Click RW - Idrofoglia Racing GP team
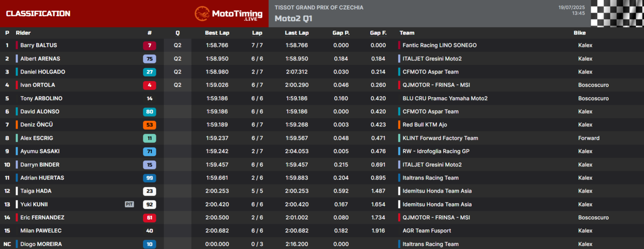Viewport: 644px width, 249px height. (x=436, y=151)
